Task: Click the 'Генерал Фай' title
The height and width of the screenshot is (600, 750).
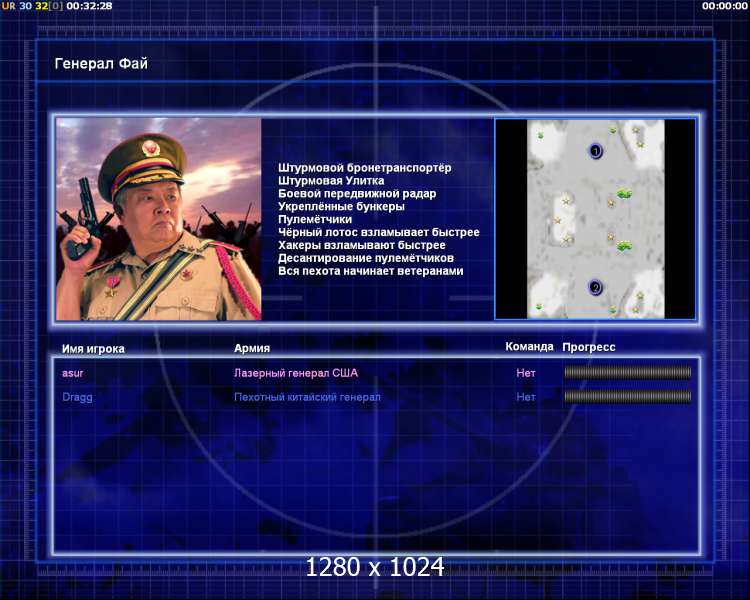Action: [101, 64]
